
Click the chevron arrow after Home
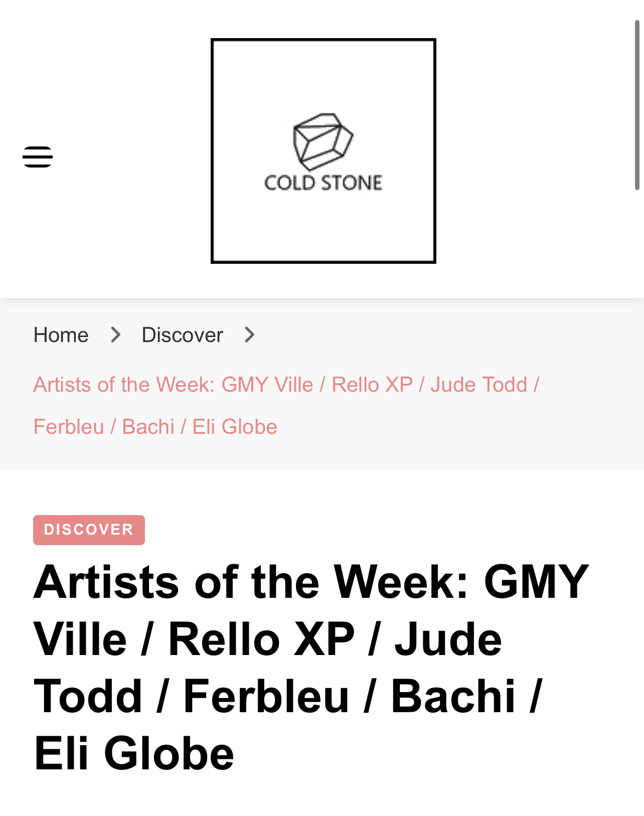116,335
